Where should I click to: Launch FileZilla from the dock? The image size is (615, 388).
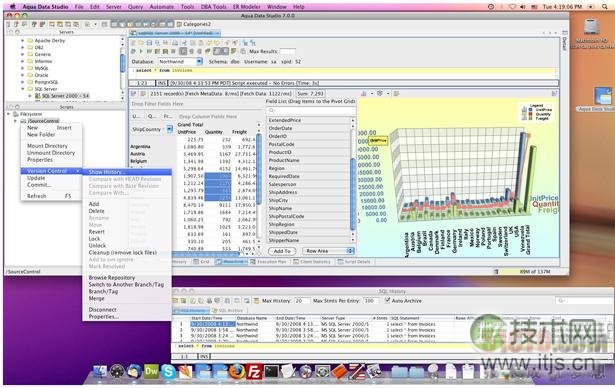click(x=254, y=371)
